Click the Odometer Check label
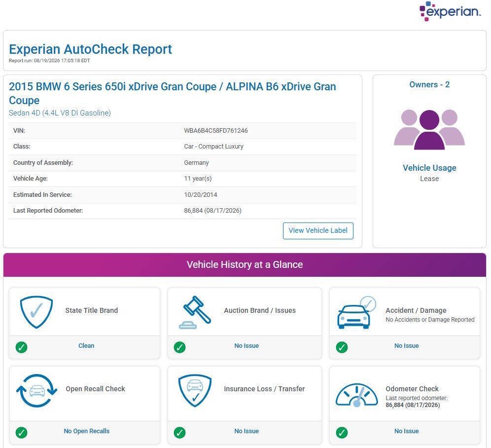491x448 pixels. [x=412, y=389]
